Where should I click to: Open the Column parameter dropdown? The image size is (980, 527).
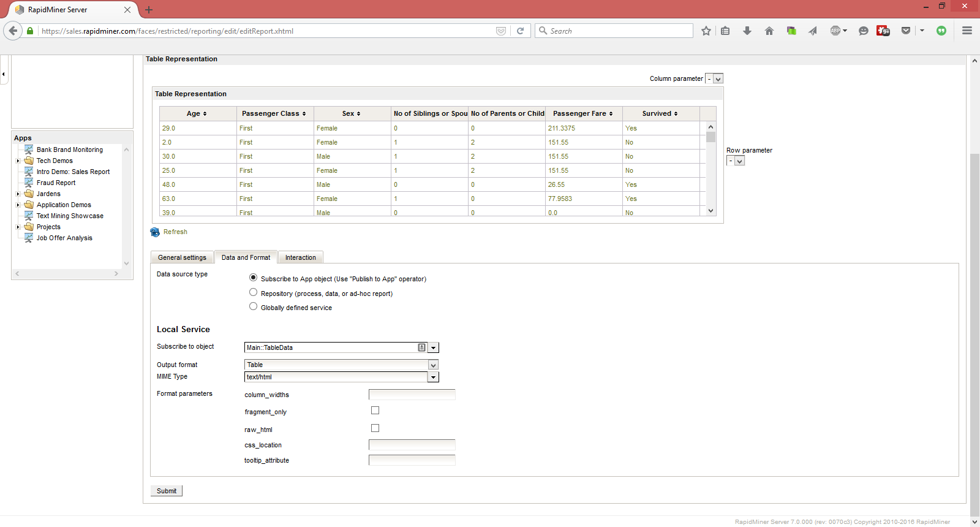click(718, 79)
